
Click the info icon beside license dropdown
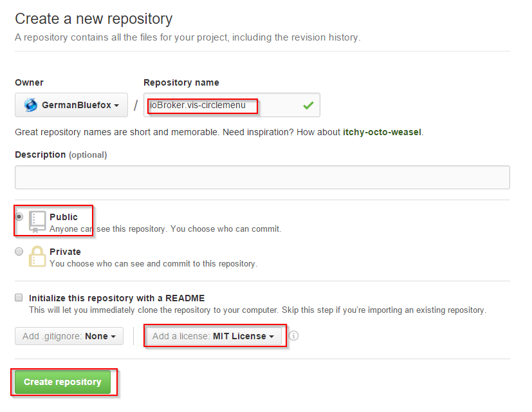(294, 336)
